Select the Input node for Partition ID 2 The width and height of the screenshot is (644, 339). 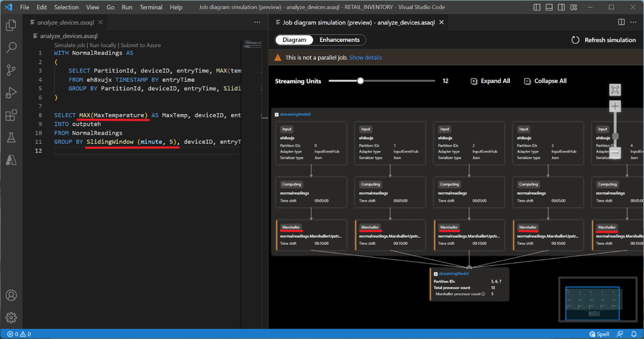click(x=469, y=143)
